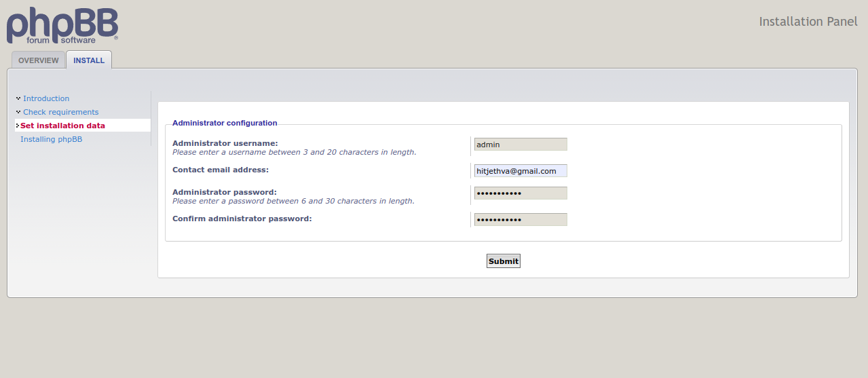Click the Installation Panel heading
This screenshot has width=868, height=378.
click(x=808, y=22)
